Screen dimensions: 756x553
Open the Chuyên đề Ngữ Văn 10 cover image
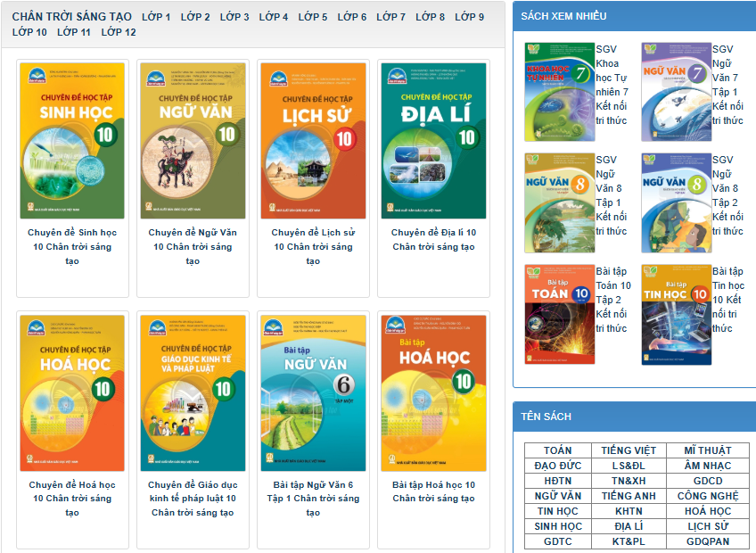tap(193, 141)
